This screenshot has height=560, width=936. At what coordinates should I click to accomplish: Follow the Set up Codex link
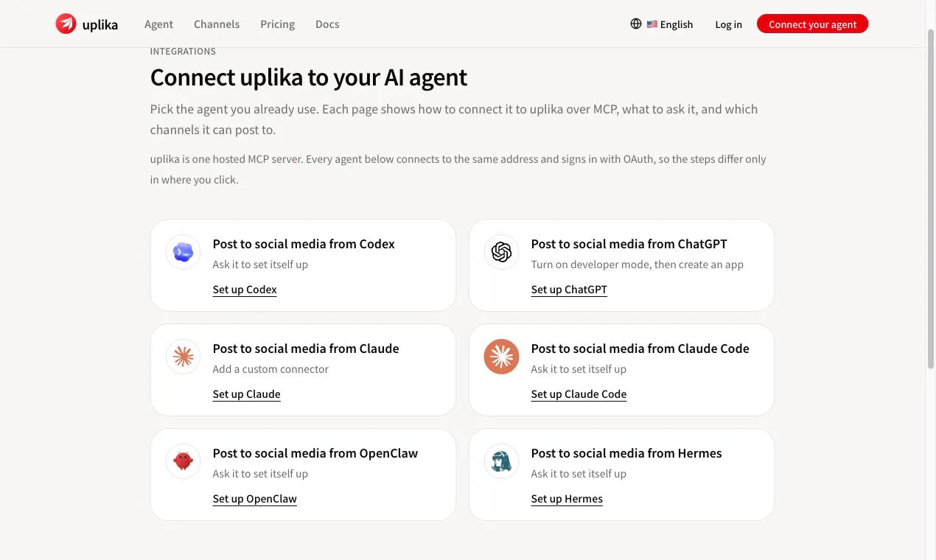tap(245, 290)
